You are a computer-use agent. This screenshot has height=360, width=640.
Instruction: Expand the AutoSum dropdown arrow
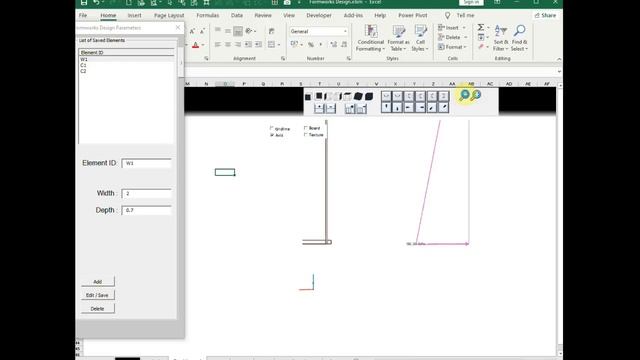[489, 28]
